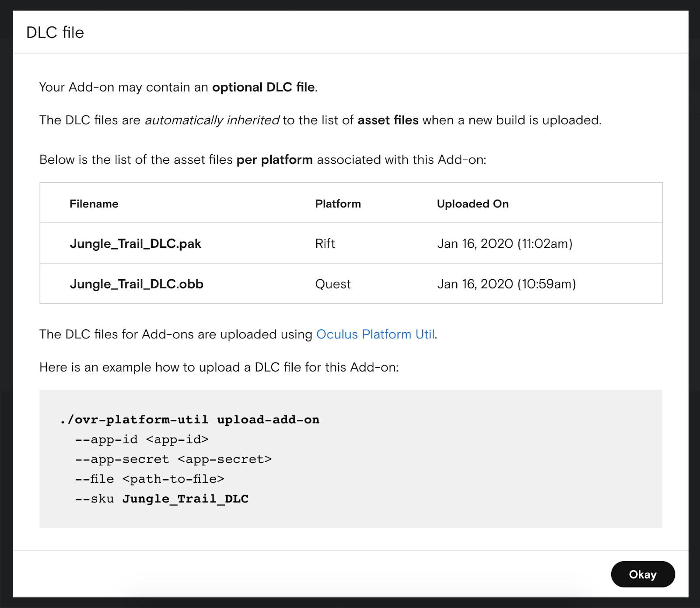Viewport: 700px width, 608px height.
Task: Select the Jungle_Trail_DLC.obb filename
Action: tap(136, 284)
